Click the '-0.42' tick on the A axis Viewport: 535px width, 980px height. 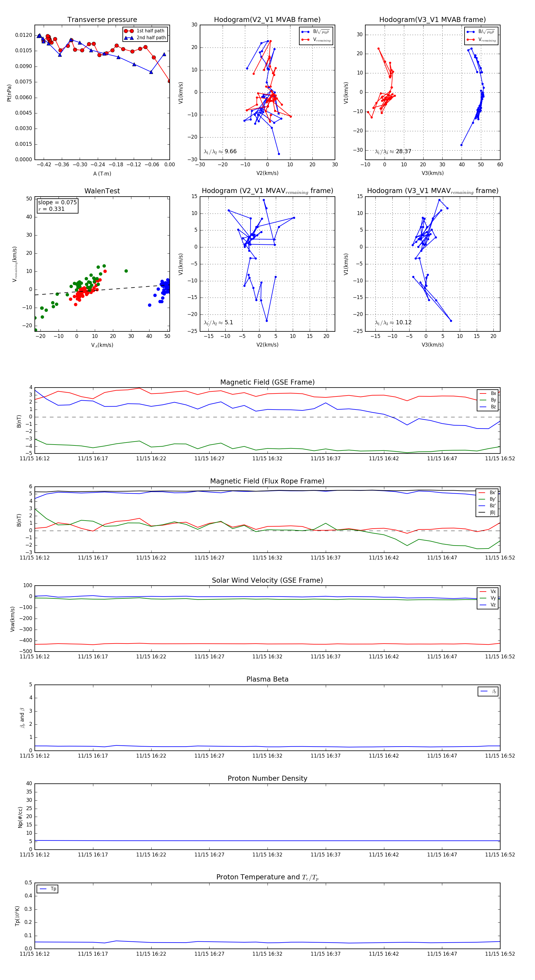(44, 165)
